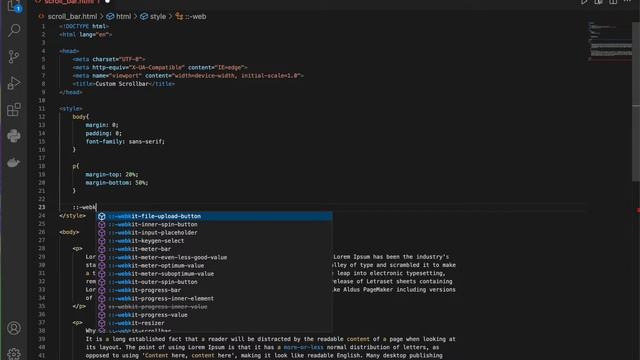This screenshot has height=360, width=640.
Task: Click the text "It is a long established fact"
Action: pos(135,339)
